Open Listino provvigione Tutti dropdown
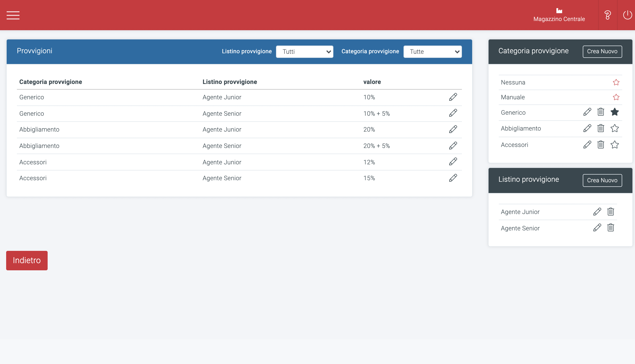Image resolution: width=635 pixels, height=364 pixels. click(x=305, y=52)
